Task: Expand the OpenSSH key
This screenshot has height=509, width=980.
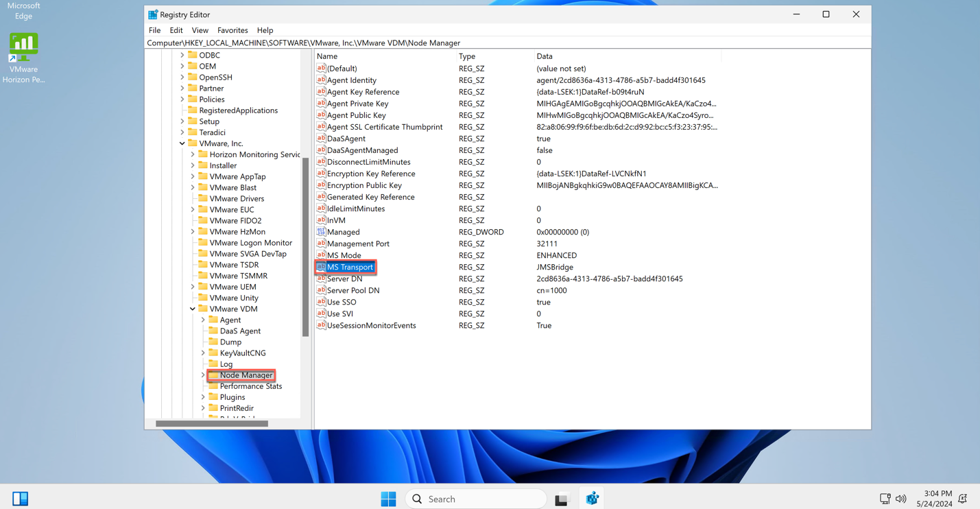Action: (182, 77)
